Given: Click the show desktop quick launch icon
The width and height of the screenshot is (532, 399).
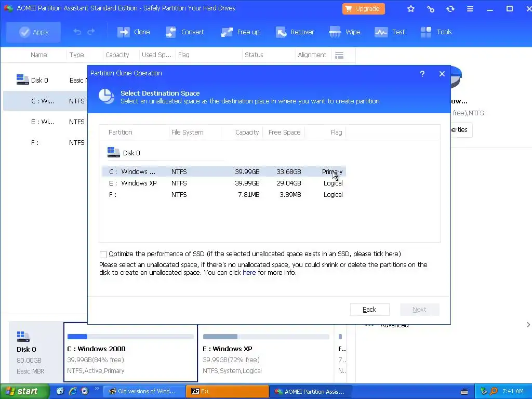Looking at the screenshot, I should pyautogui.click(x=60, y=392).
